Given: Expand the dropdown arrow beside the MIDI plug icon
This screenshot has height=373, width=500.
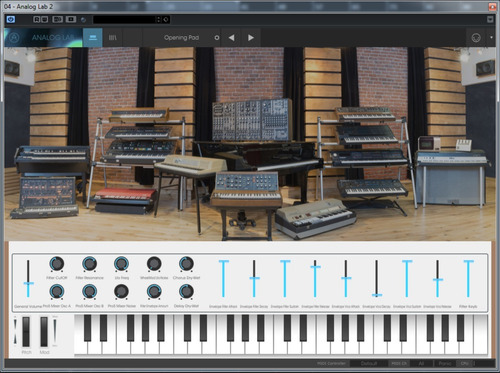Looking at the screenshot, I should (x=491, y=37).
